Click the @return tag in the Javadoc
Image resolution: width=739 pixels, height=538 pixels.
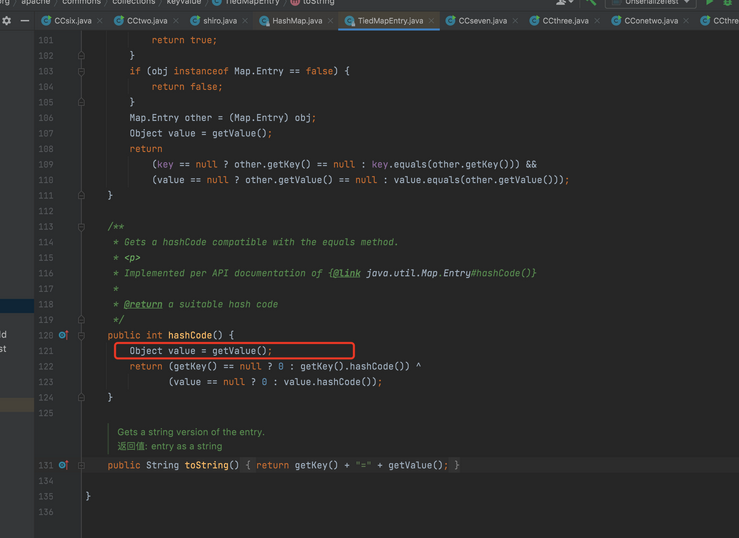tap(143, 304)
